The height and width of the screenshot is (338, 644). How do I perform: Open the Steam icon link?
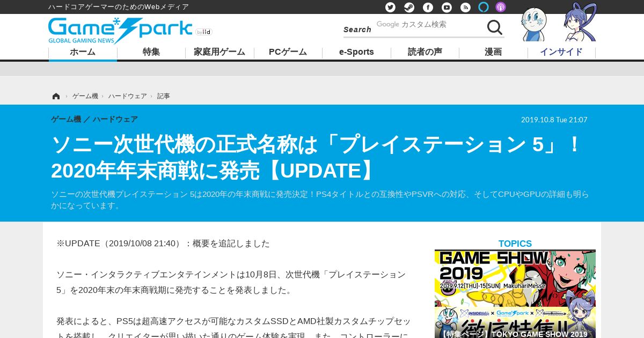click(409, 7)
